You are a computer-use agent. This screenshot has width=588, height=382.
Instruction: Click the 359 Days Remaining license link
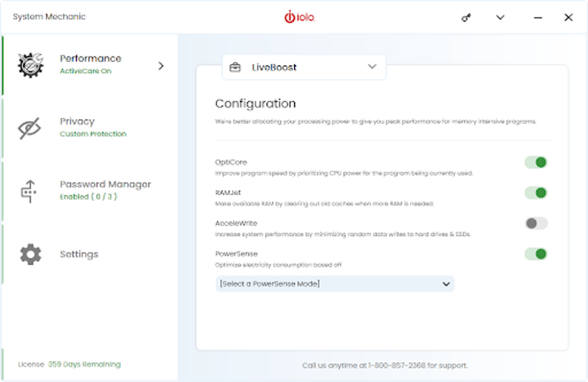pos(84,364)
